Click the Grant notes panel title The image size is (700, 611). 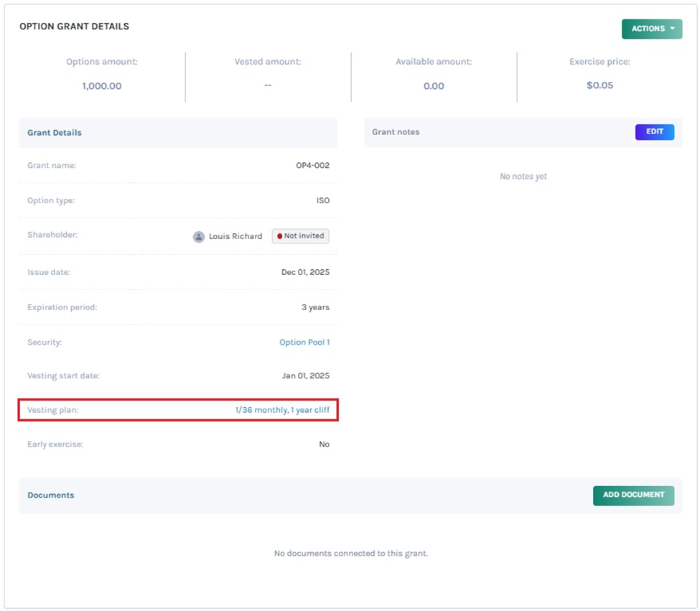click(x=396, y=132)
